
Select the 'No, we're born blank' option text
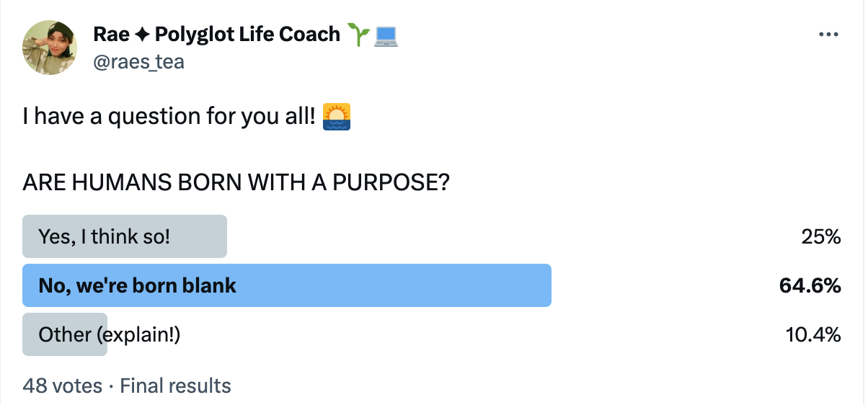click(x=138, y=285)
